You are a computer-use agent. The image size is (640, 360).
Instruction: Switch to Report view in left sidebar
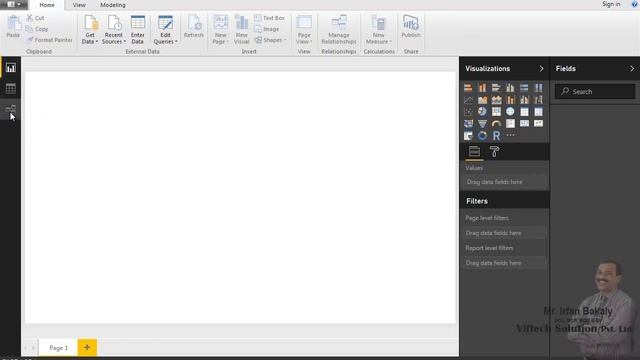(11, 68)
